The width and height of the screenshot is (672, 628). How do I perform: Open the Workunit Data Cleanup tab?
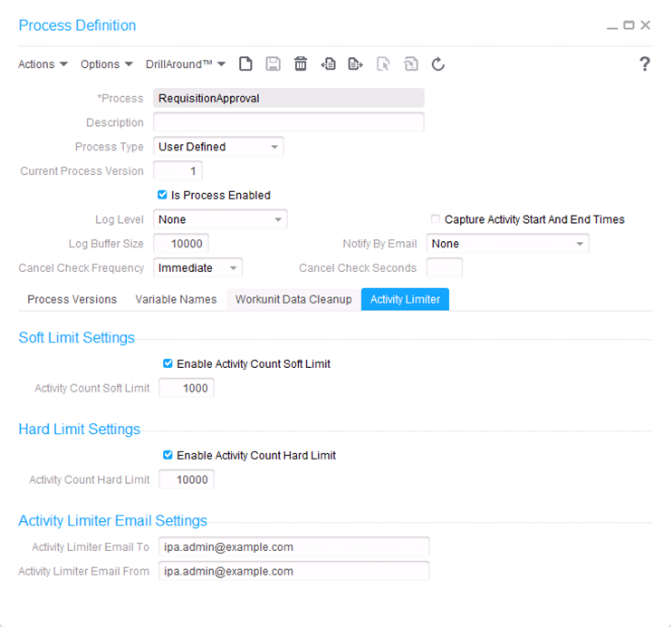tap(293, 299)
